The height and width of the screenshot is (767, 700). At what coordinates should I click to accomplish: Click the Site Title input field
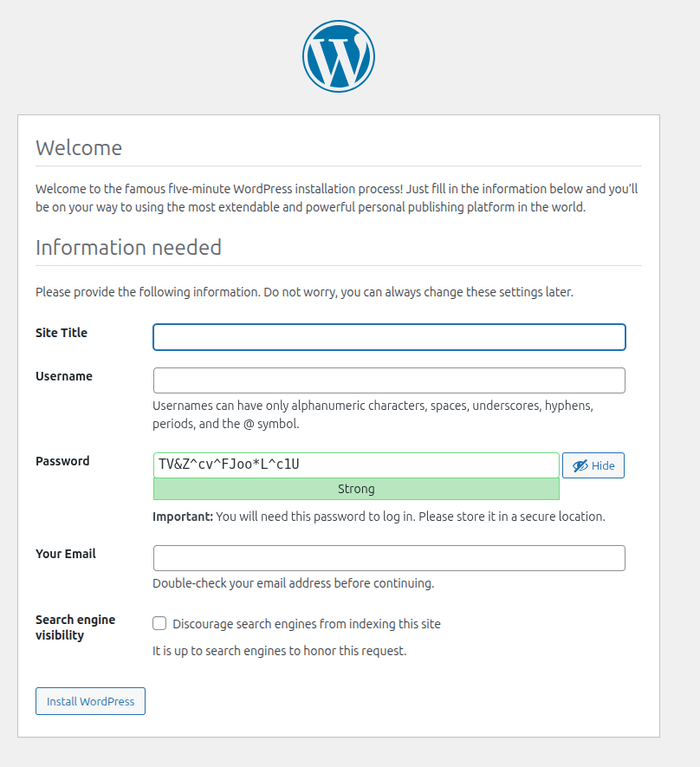(x=389, y=337)
